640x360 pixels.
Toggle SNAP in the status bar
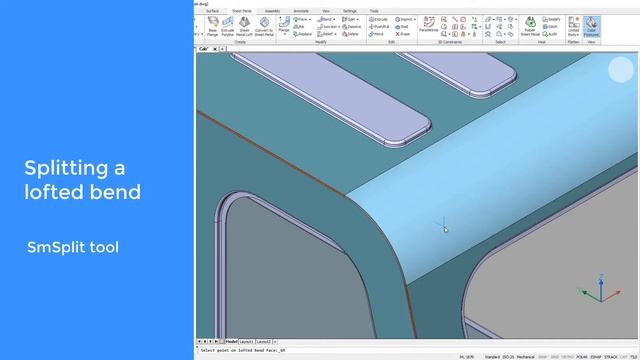(x=542, y=357)
